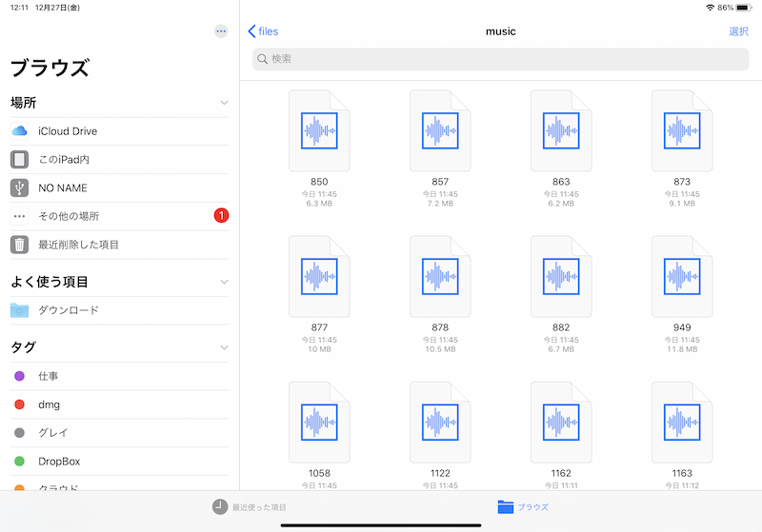Open the ellipsis more options button
Screen dimensions: 762x532
tap(221, 31)
